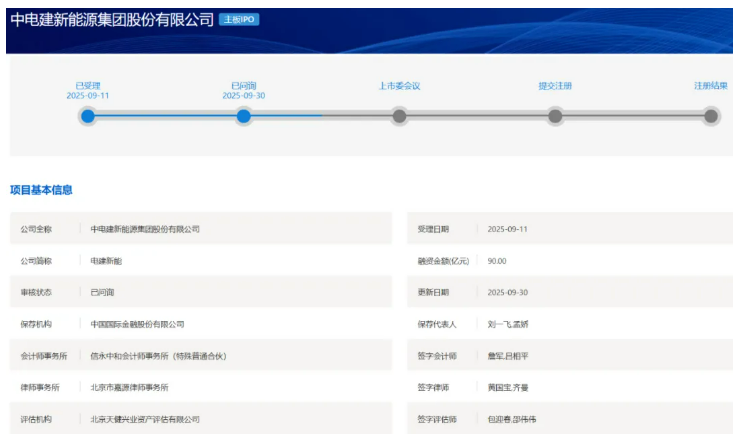Select the 提交注册 gray stage dot

pyautogui.click(x=555, y=116)
